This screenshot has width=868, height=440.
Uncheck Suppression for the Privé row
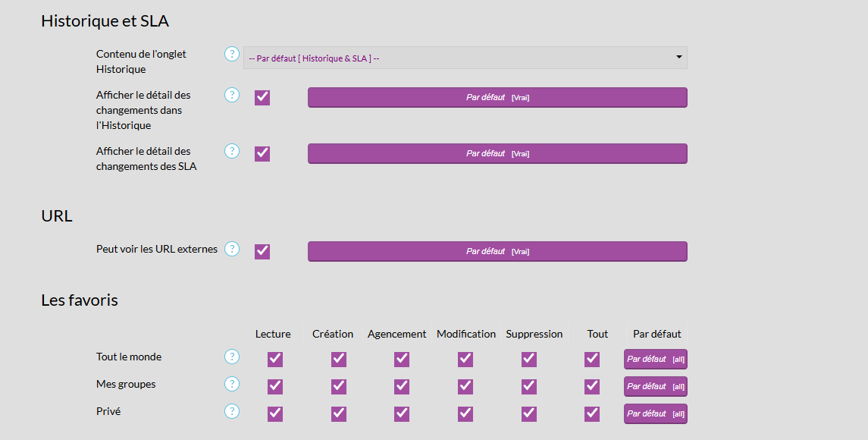529,414
